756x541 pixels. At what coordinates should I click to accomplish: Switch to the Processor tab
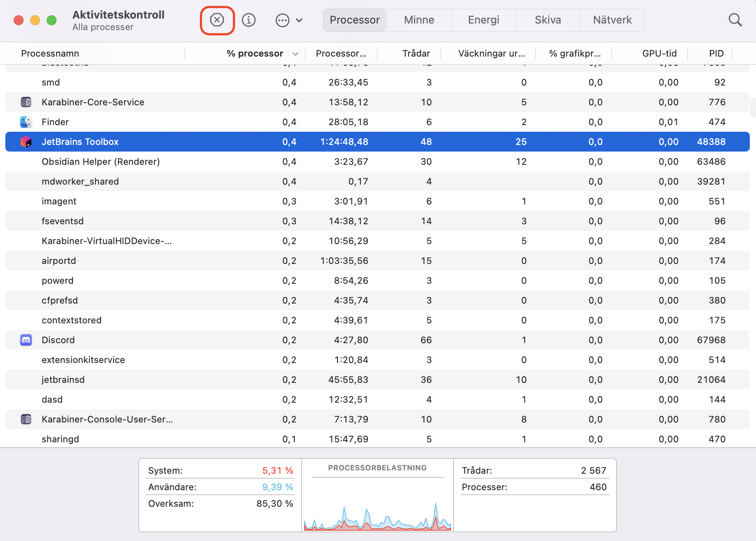(355, 20)
